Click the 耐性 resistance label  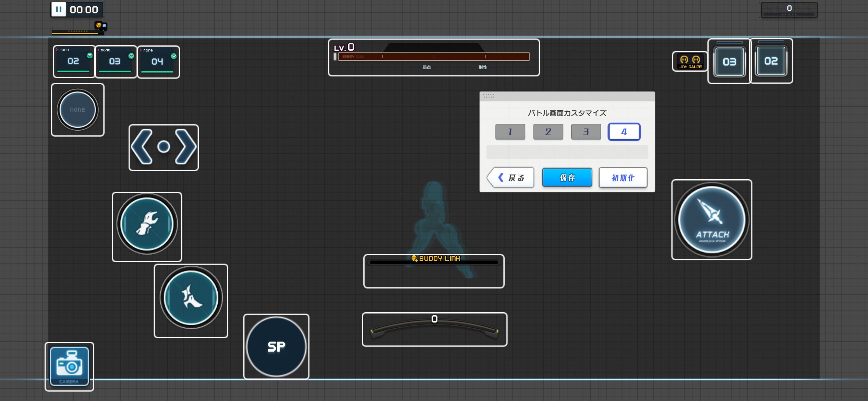pos(483,67)
